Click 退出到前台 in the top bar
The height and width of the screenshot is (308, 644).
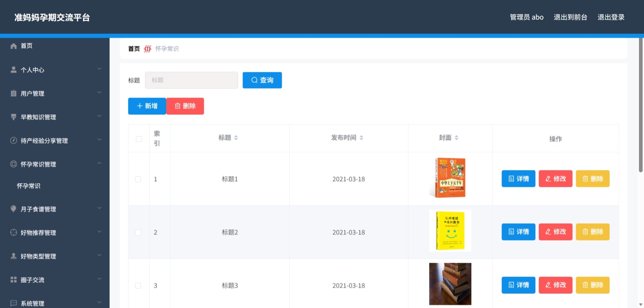coord(570,17)
